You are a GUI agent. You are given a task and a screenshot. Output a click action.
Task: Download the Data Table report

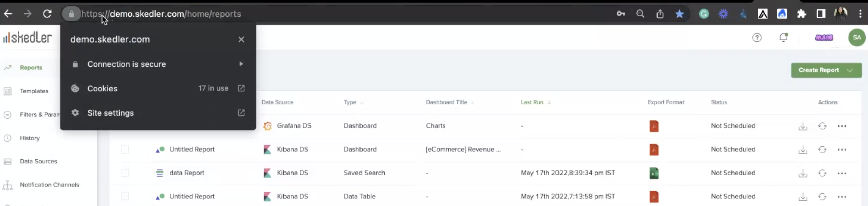[803, 197]
